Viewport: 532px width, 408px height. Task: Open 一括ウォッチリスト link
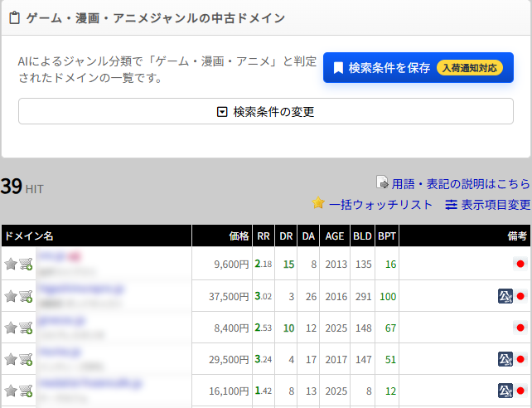click(380, 205)
